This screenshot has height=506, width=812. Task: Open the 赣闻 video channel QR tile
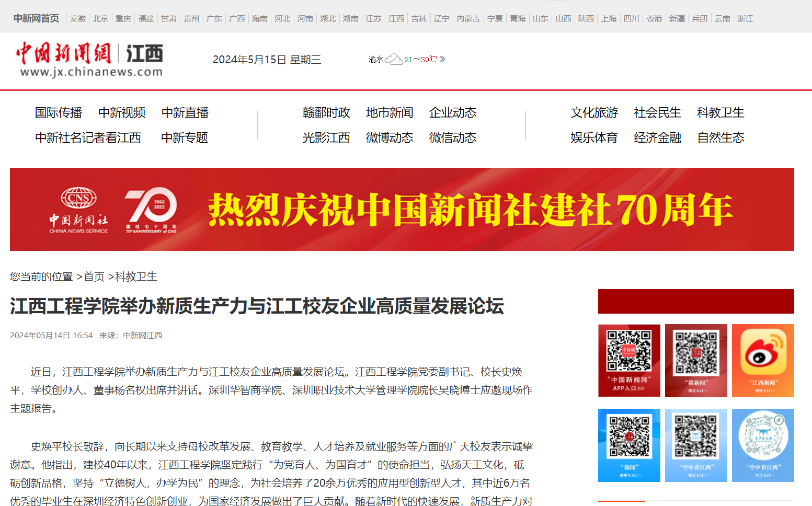[x=629, y=445]
